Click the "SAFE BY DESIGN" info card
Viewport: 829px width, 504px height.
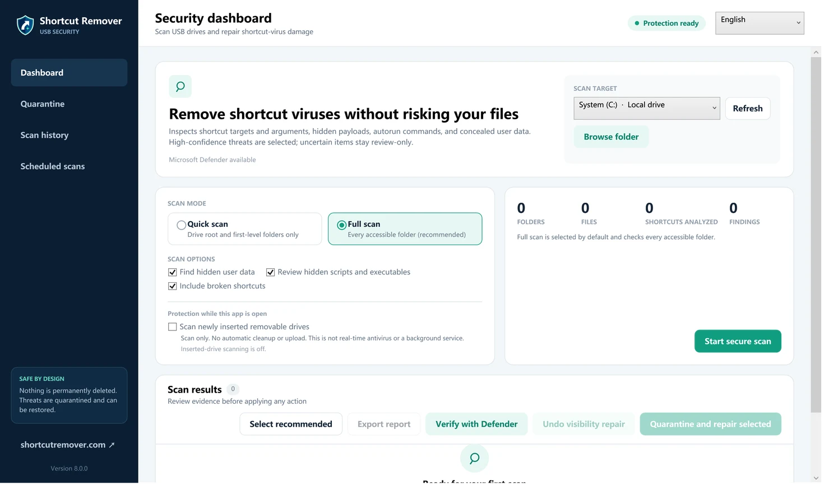pos(69,395)
